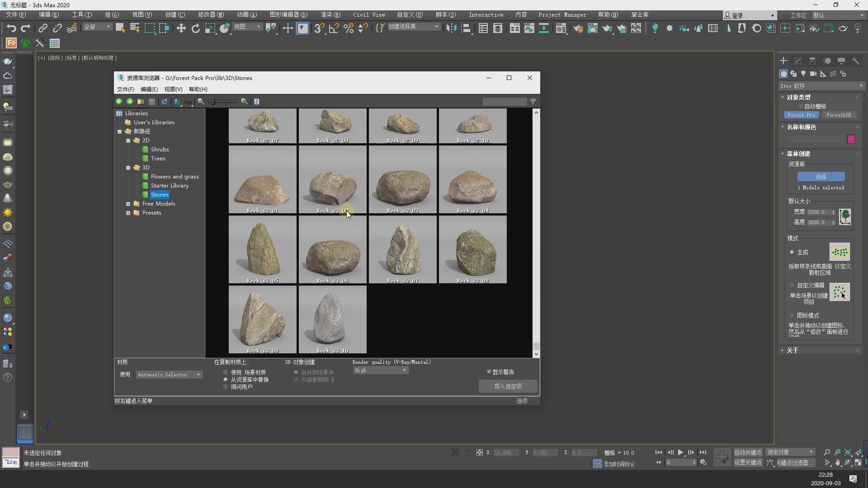
Task: Click the Undo arrow icon
Action: pos(11,28)
